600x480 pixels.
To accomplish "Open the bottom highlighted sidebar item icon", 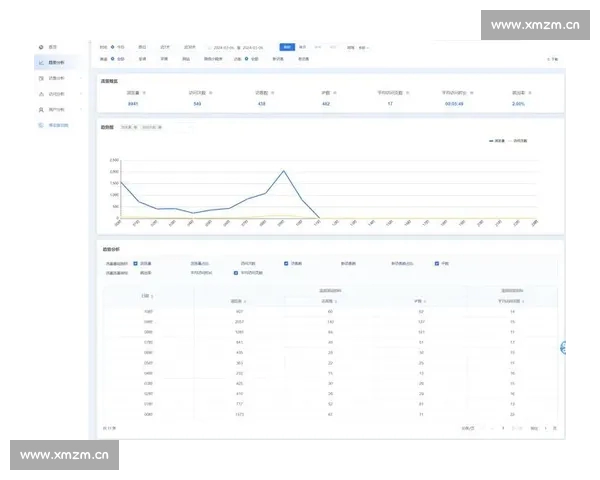I will [x=41, y=125].
